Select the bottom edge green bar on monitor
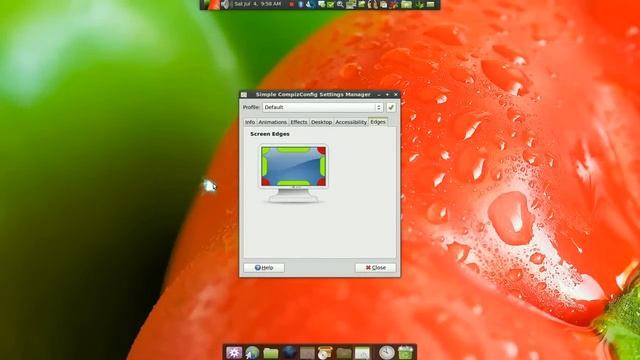Image resolution: width=640 pixels, height=360 pixels. tap(293, 183)
